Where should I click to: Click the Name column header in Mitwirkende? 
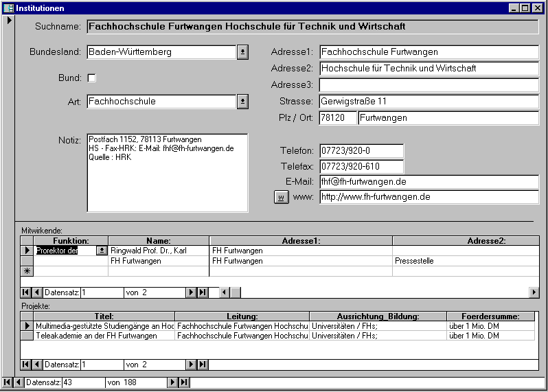click(x=159, y=241)
